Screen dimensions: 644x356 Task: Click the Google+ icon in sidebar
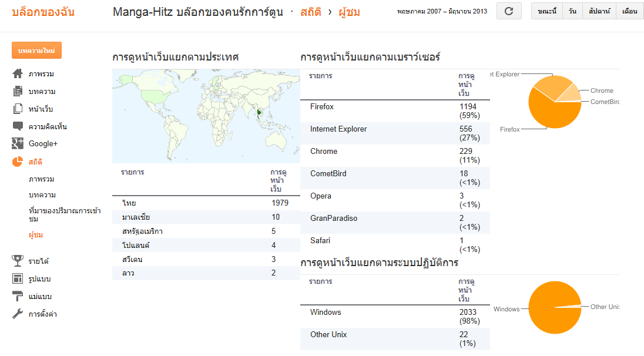(18, 143)
